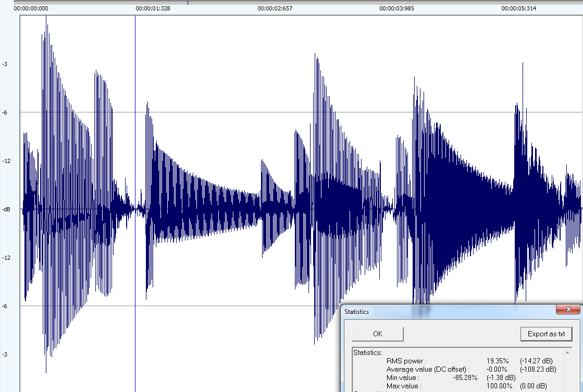Click the center -dB zero-line label
The height and width of the screenshot is (392, 583).
[x=6, y=209]
